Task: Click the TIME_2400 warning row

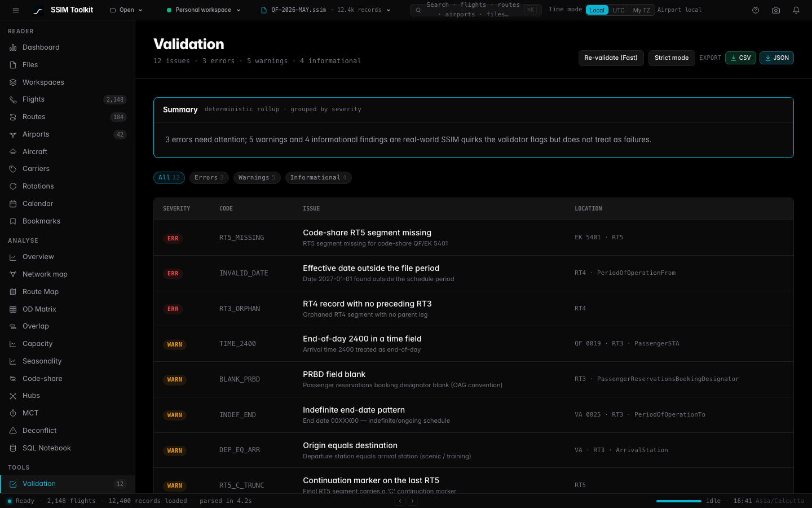Action: [x=474, y=344]
